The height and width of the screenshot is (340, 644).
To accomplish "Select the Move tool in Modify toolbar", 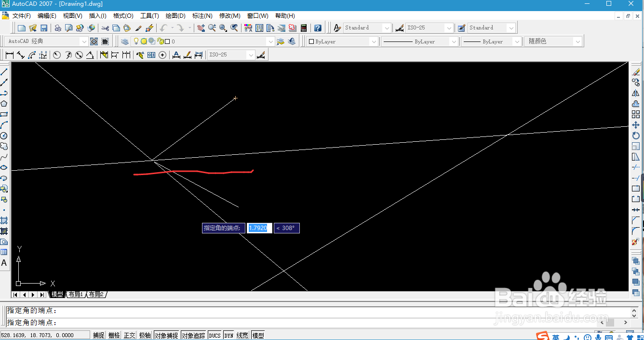I will [x=636, y=125].
